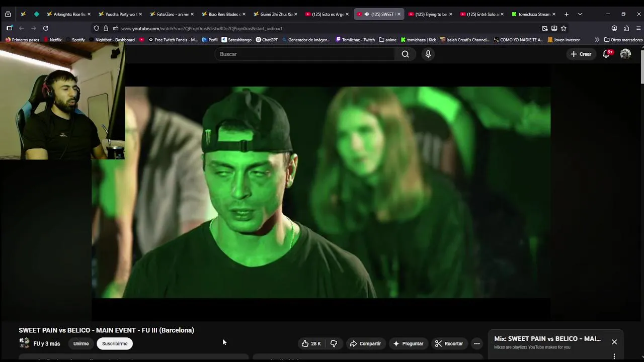
Task: Search with YouTube magnifier button
Action: [x=405, y=54]
